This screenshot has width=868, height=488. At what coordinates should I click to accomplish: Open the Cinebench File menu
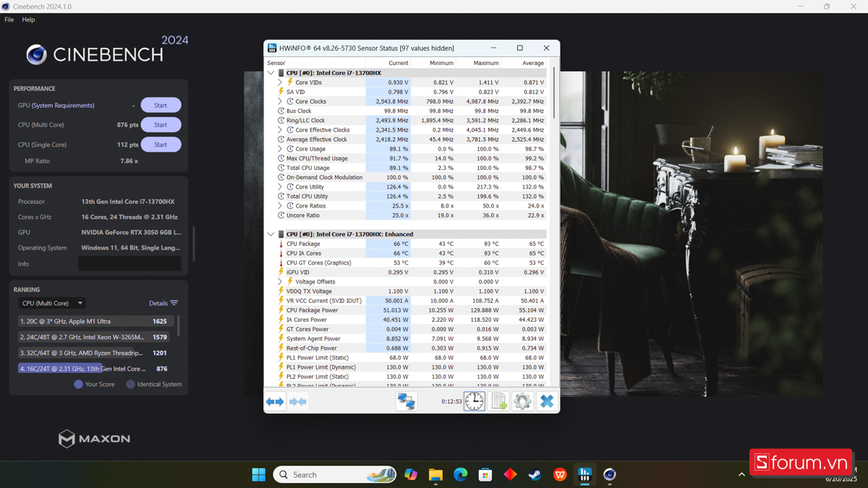(x=9, y=20)
